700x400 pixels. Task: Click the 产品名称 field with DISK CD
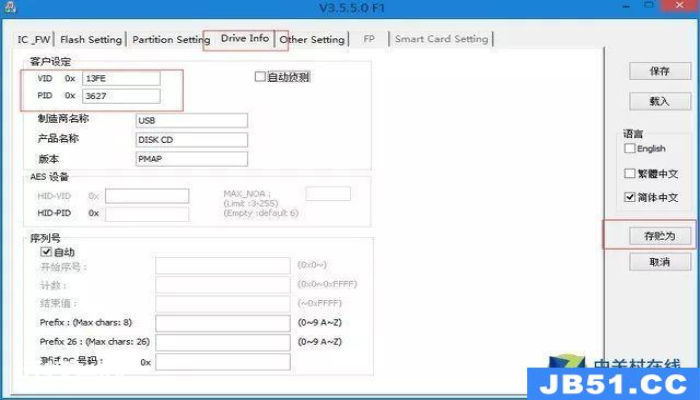pos(192,140)
